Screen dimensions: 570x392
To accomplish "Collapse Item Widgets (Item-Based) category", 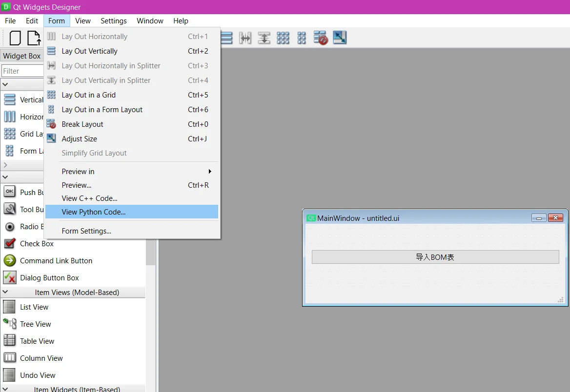I will [5, 389].
